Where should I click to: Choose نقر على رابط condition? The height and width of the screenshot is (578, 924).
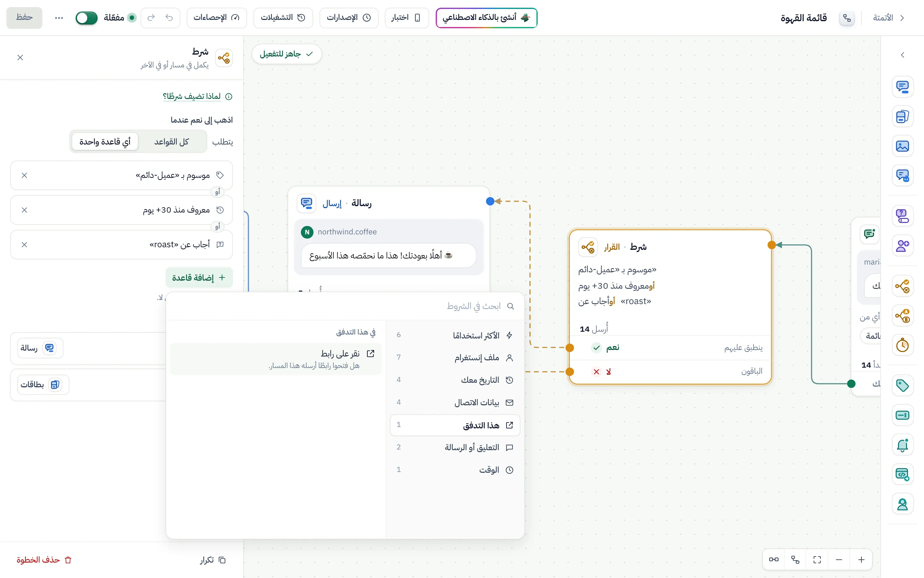276,359
